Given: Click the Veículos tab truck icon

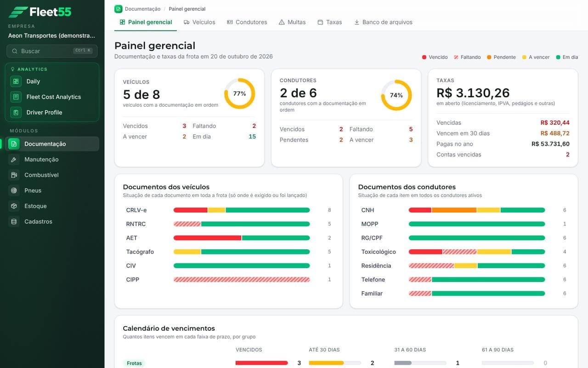Looking at the screenshot, I should click(x=187, y=22).
